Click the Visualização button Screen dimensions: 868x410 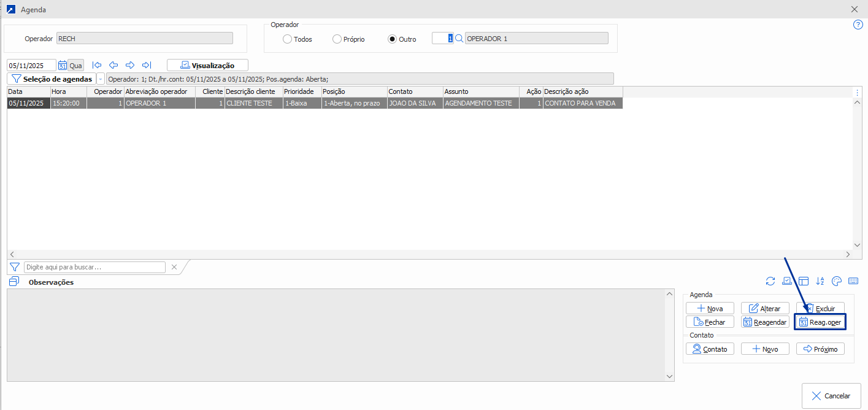207,65
